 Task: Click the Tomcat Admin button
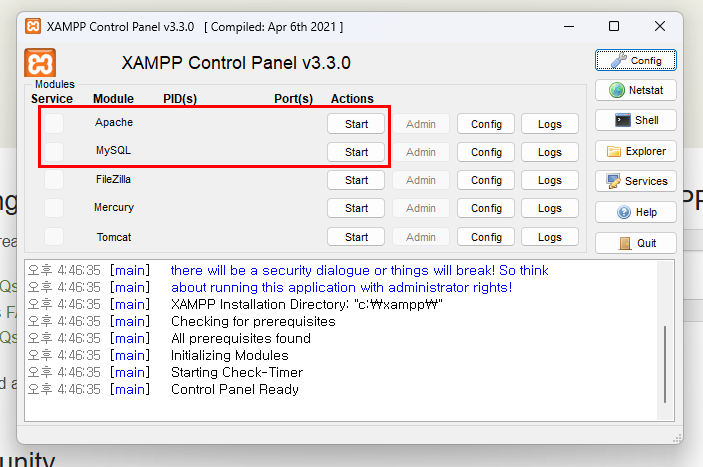(x=421, y=237)
